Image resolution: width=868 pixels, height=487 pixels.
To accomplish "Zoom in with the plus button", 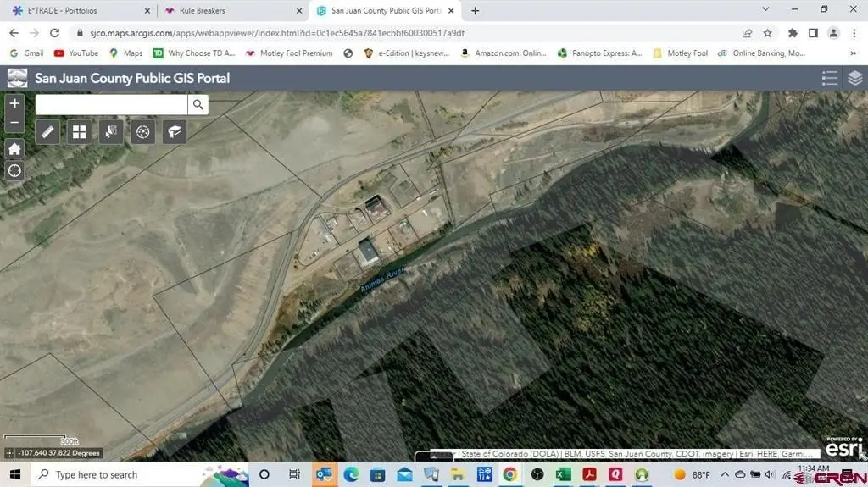I will [14, 103].
